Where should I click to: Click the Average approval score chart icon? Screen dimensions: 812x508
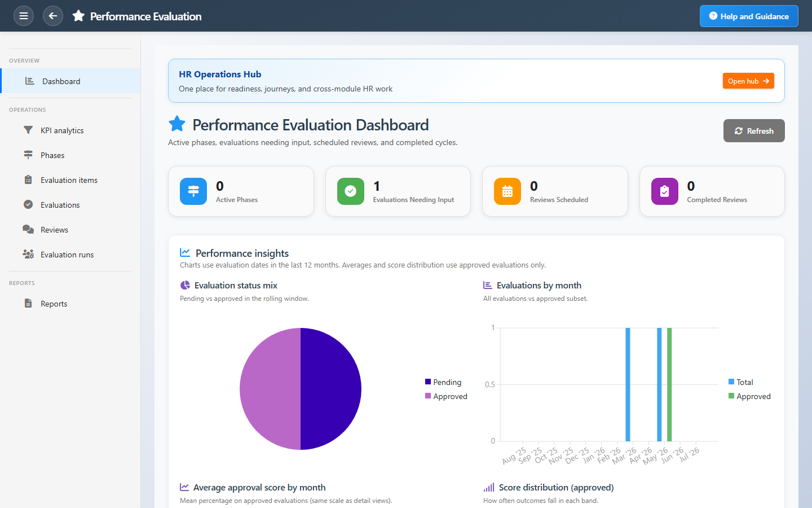tap(184, 487)
